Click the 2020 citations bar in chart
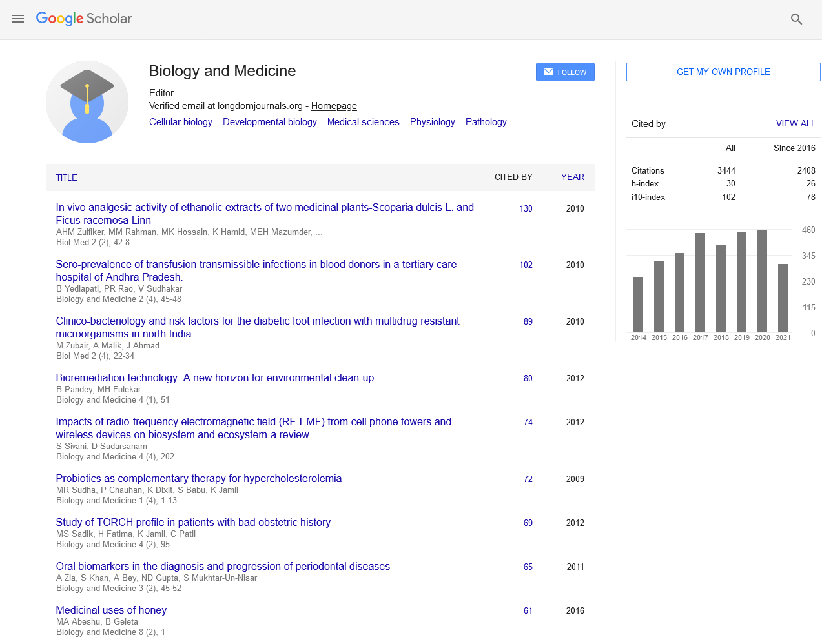Viewport: 822px width, 644px height. [x=762, y=281]
